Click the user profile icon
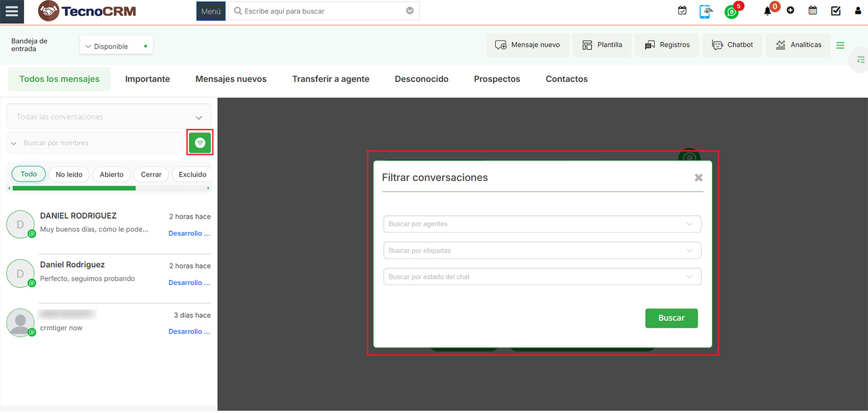The image size is (868, 413). point(858,11)
